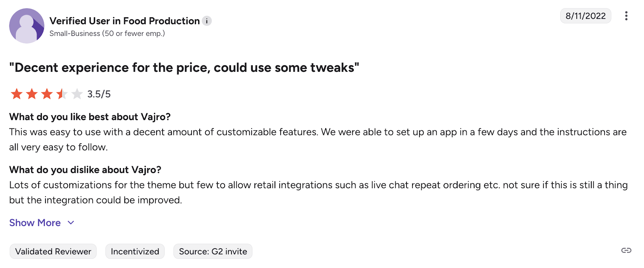Select the third red star
Image resolution: width=644 pixels, height=268 pixels.
pyautogui.click(x=47, y=93)
